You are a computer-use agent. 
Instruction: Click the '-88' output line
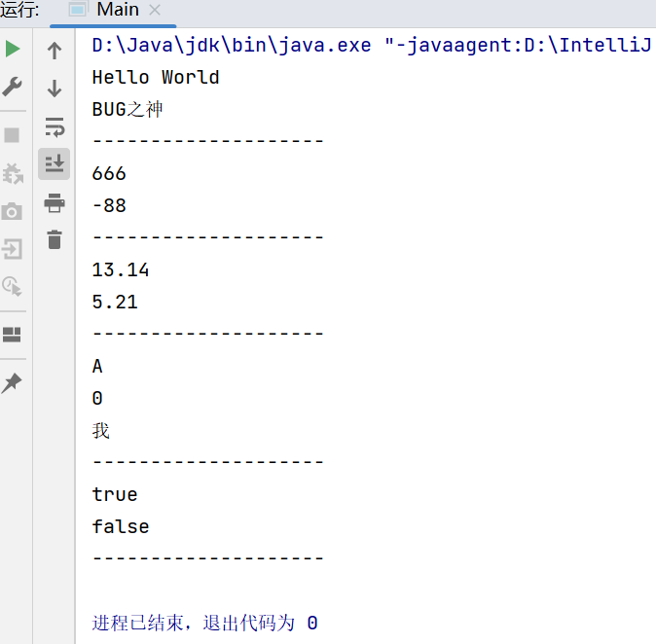pyautogui.click(x=109, y=205)
